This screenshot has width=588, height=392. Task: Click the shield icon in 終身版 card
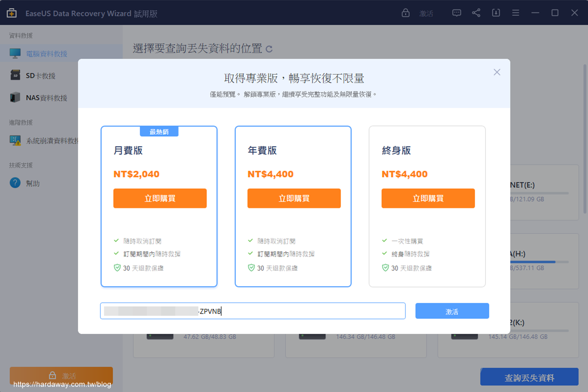pyautogui.click(x=385, y=268)
